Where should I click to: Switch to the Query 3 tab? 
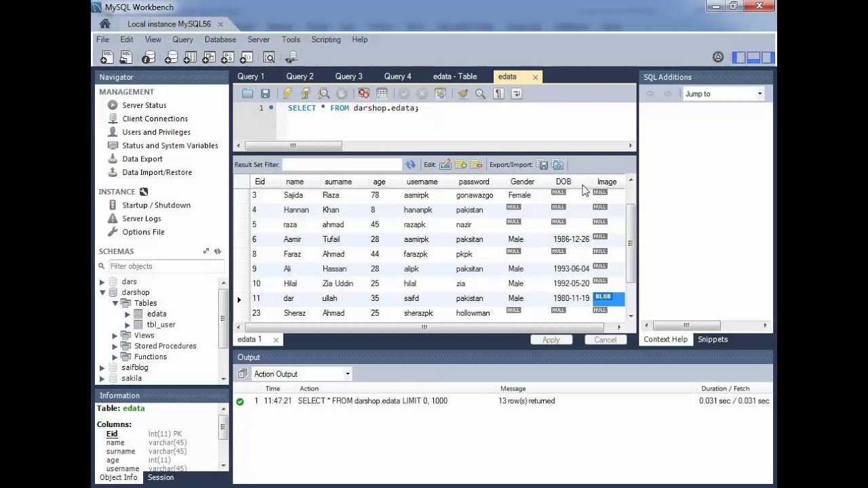[x=349, y=77]
